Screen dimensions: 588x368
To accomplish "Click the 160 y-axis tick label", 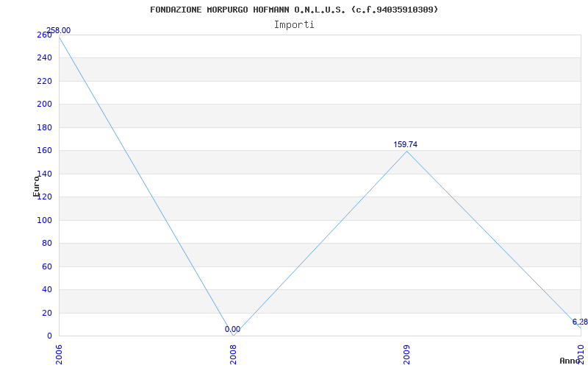I will 44,151.
